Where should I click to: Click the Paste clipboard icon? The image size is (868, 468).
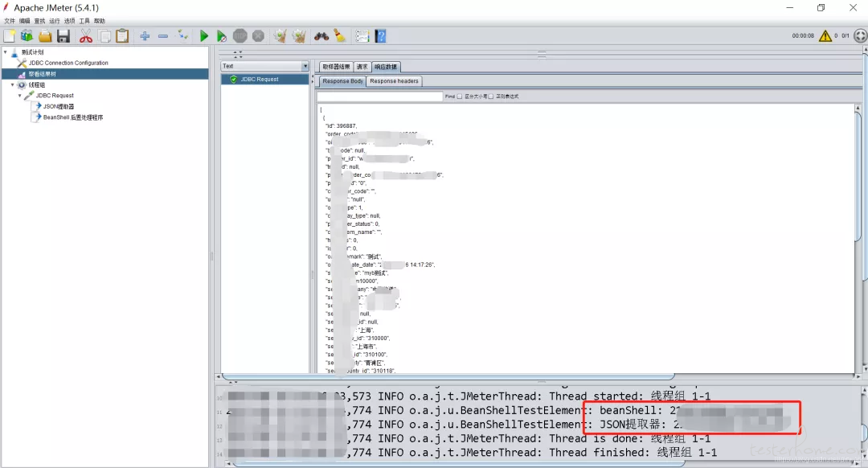(122, 36)
